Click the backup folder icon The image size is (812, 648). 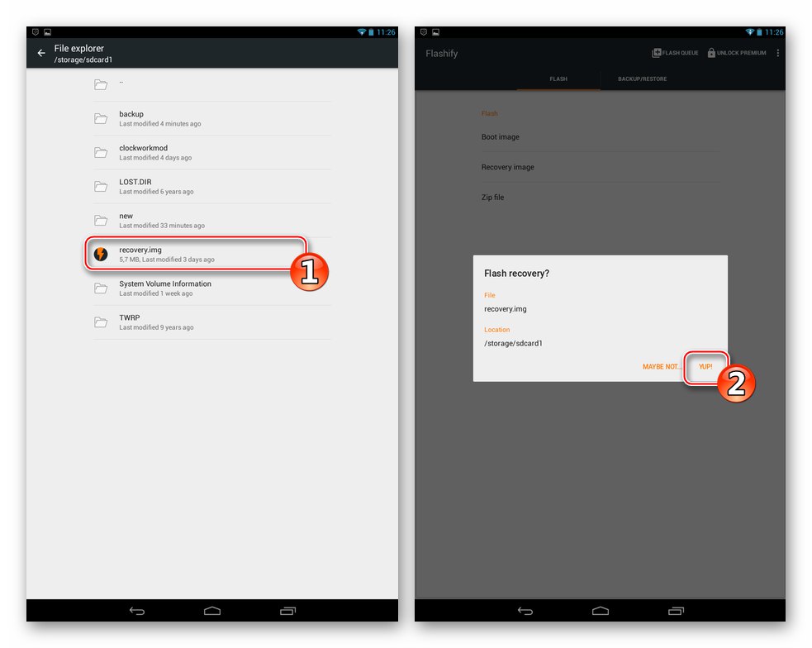point(101,119)
